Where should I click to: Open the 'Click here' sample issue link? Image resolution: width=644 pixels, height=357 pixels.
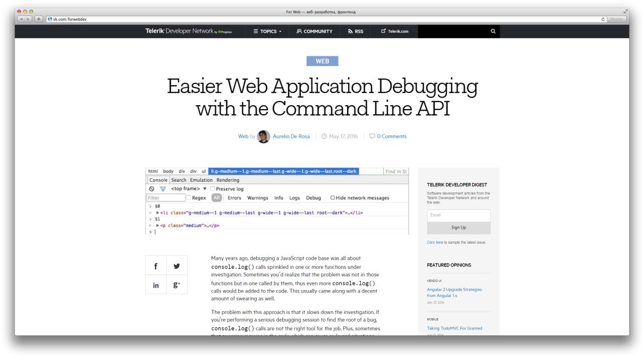pos(435,243)
